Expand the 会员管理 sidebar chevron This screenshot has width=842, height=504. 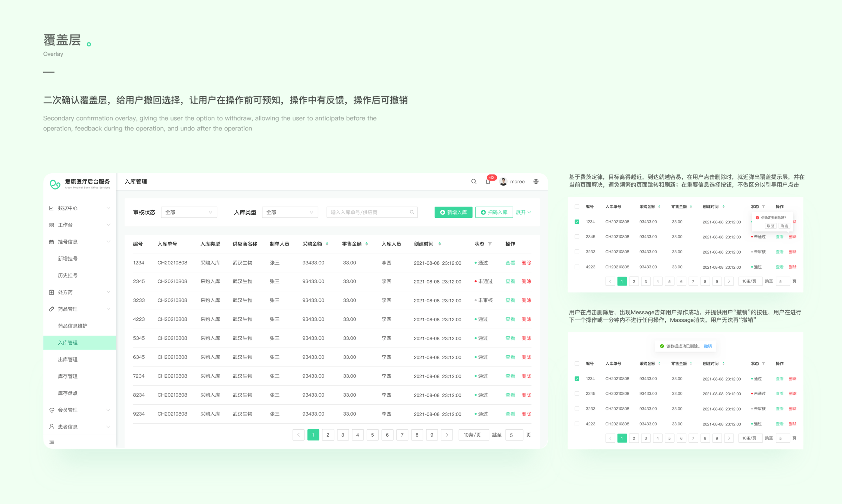tap(108, 410)
